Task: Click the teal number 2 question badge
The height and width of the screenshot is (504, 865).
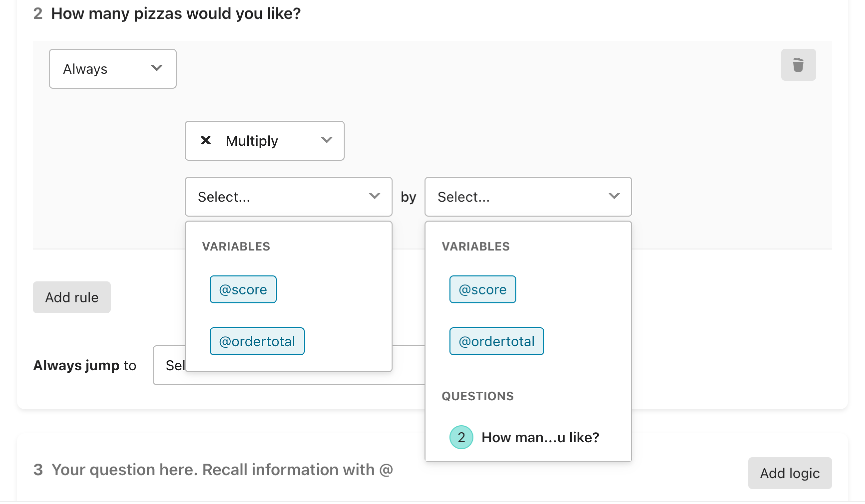Action: [461, 437]
